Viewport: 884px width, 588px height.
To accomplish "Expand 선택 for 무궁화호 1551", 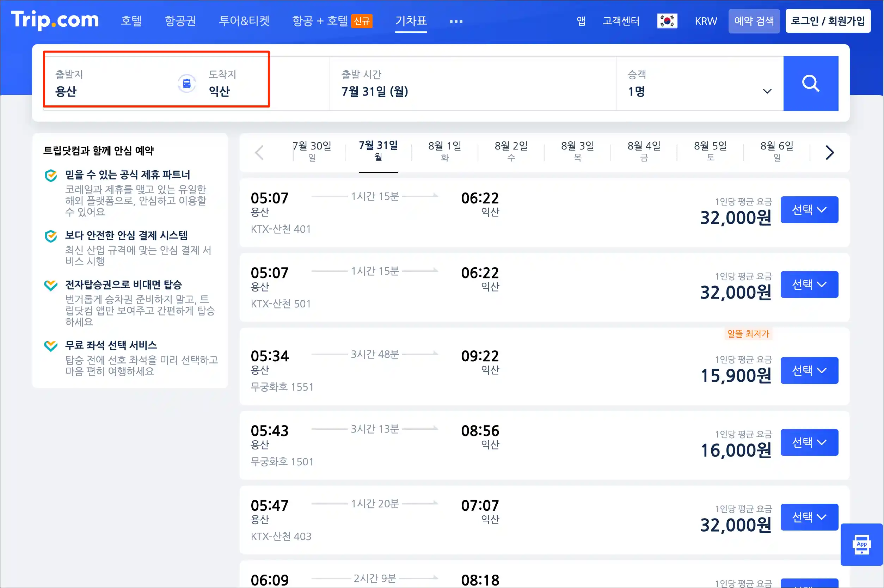I will click(809, 370).
